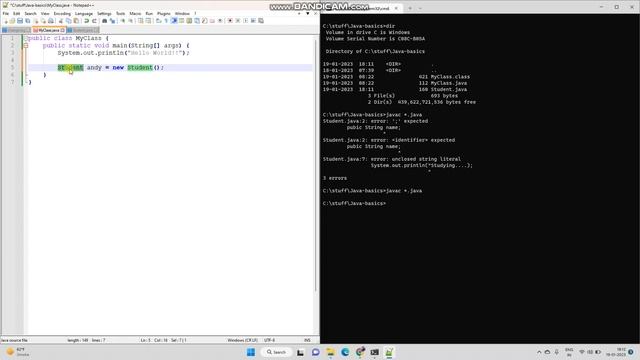Click the Close file toolbar icon

[36, 20]
